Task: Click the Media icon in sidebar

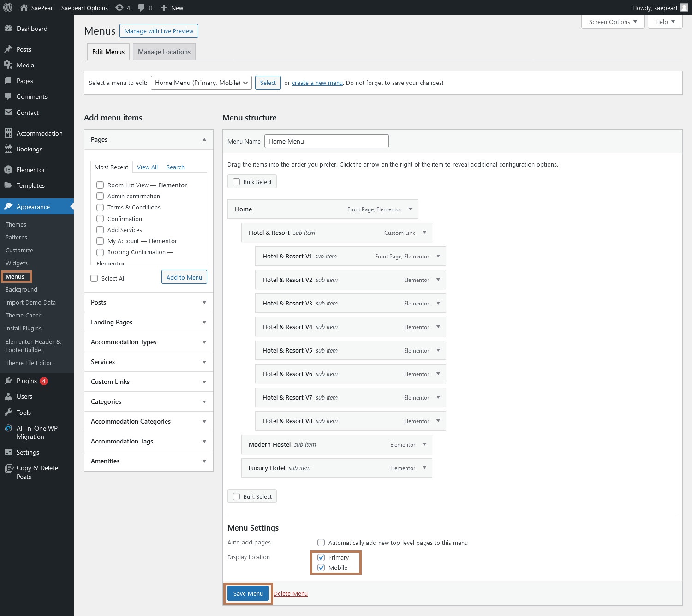Action: pyautogui.click(x=8, y=65)
